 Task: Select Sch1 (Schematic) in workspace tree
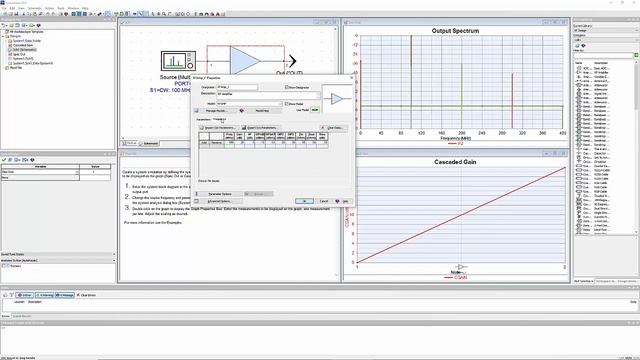[24, 50]
